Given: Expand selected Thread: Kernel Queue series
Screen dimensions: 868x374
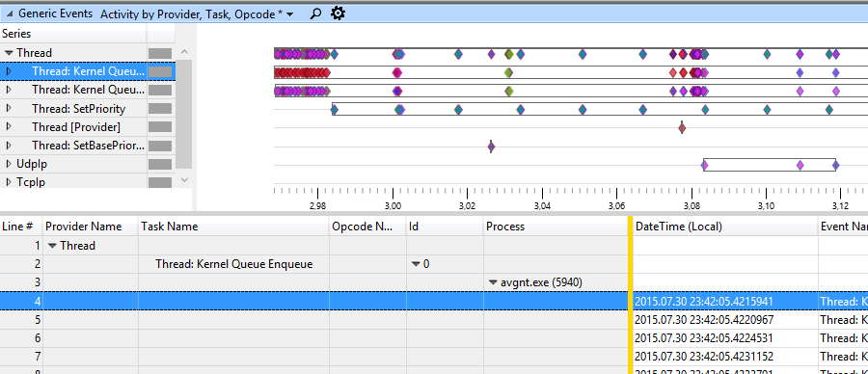Looking at the screenshot, I should click(9, 71).
